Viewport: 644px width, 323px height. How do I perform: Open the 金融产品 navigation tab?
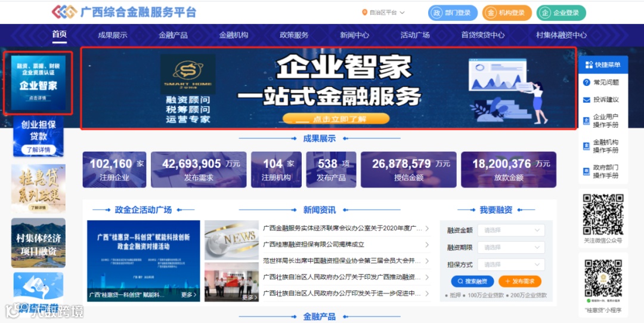point(173,35)
